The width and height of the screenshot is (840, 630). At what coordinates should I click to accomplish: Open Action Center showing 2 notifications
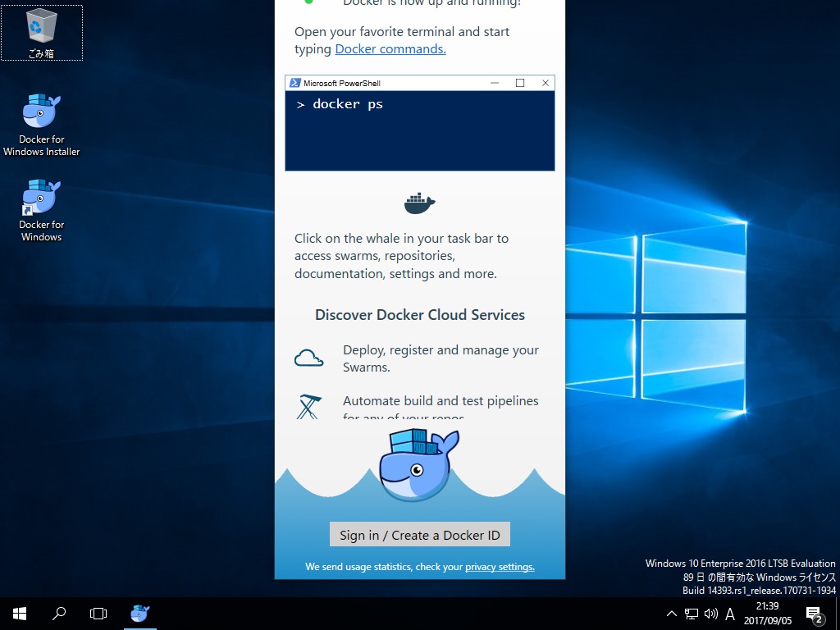814,614
